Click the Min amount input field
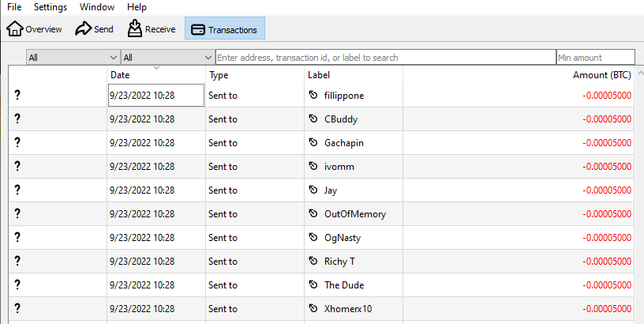This screenshot has width=644, height=324. [x=596, y=58]
